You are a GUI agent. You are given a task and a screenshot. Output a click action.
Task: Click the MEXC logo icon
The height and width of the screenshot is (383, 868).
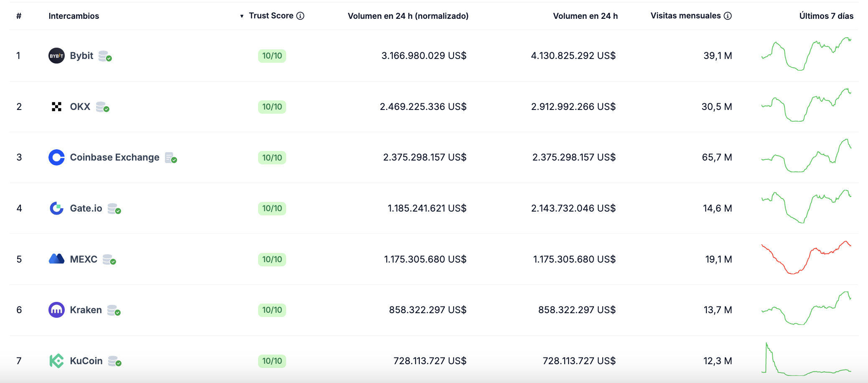tap(56, 259)
